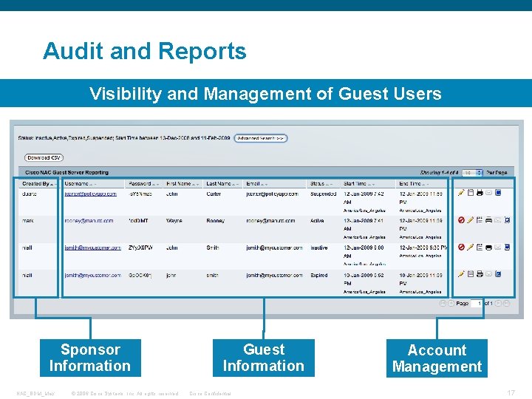The height and width of the screenshot is (399, 532).
Task: Open jsmith@mycustomer.com username link in Expired row
Action: (92, 275)
